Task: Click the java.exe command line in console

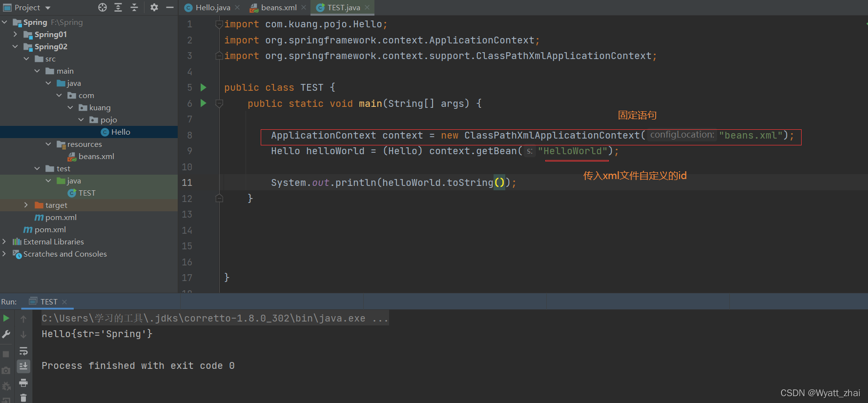Action: pos(215,318)
